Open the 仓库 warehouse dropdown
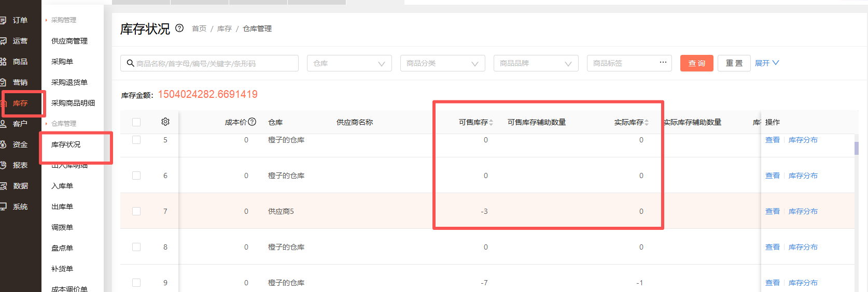868x292 pixels. coord(349,63)
